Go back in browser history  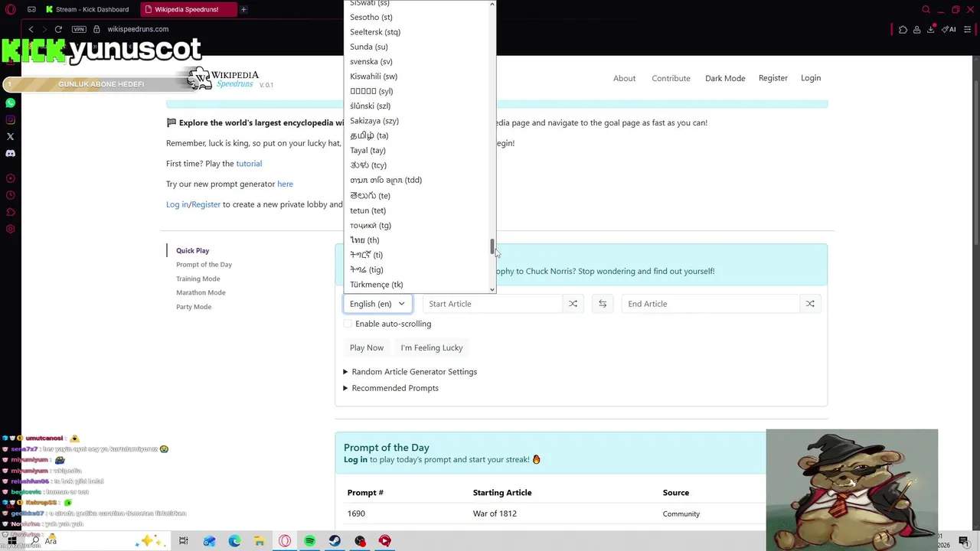coord(31,29)
